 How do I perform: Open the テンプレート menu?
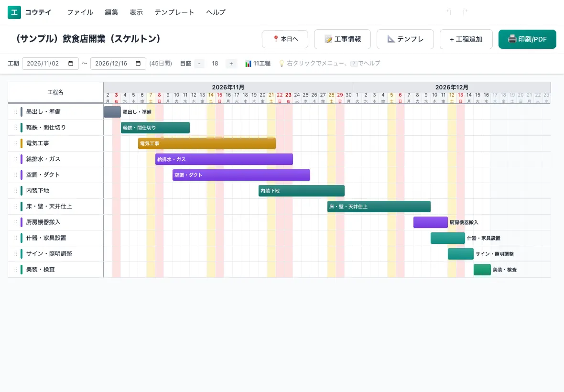(x=174, y=12)
